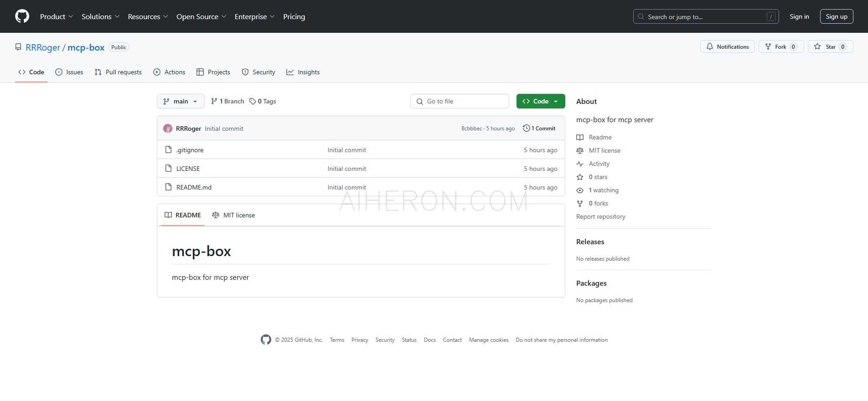Focus the Search or jump to field
The height and width of the screenshot is (401, 868).
[x=706, y=16]
